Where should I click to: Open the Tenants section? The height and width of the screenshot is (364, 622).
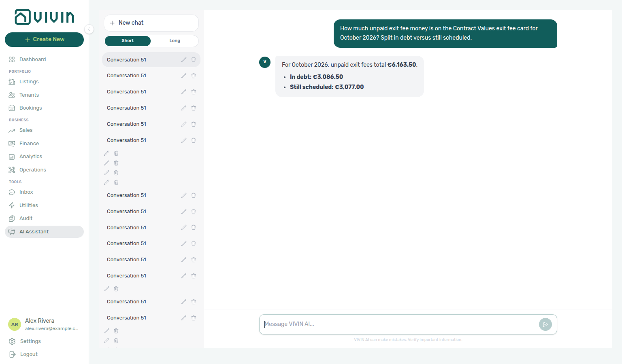tap(44, 95)
